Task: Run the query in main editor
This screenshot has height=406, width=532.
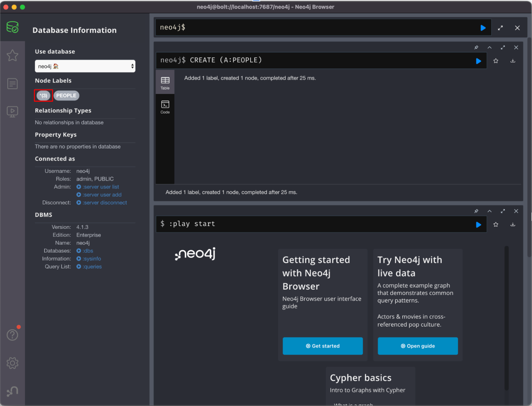Action: (483, 28)
